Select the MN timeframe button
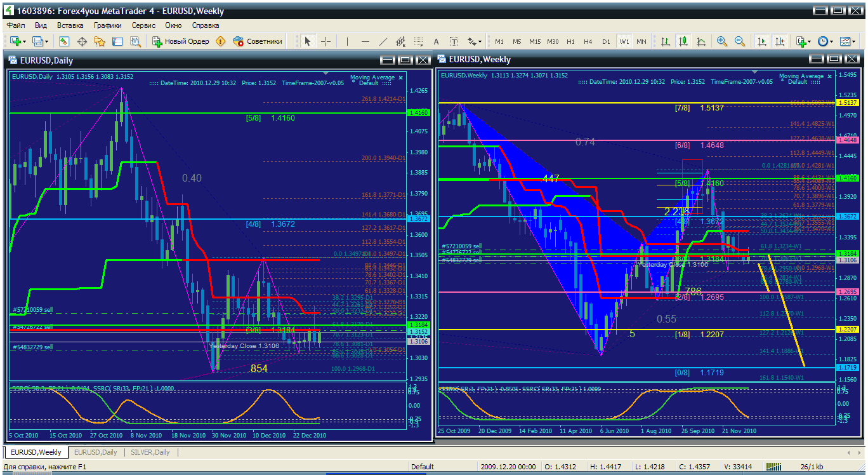 [x=641, y=41]
